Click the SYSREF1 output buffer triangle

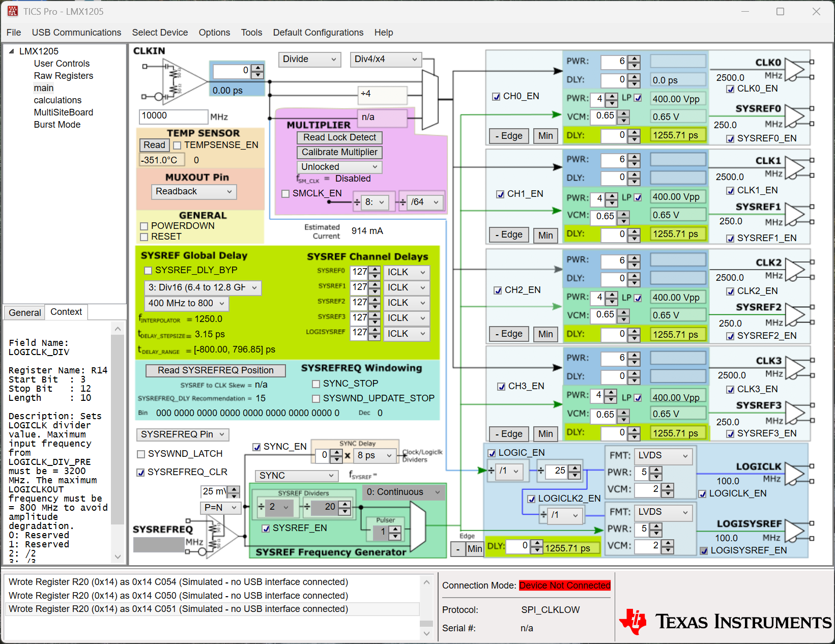(x=795, y=214)
